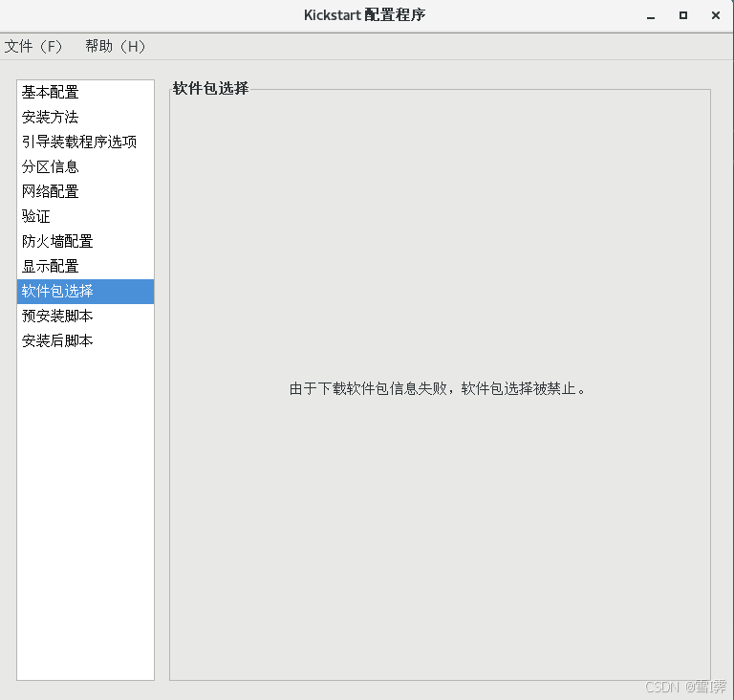Open the 帮助 (H) menu
Viewport: 734px width, 700px height.
(x=115, y=47)
